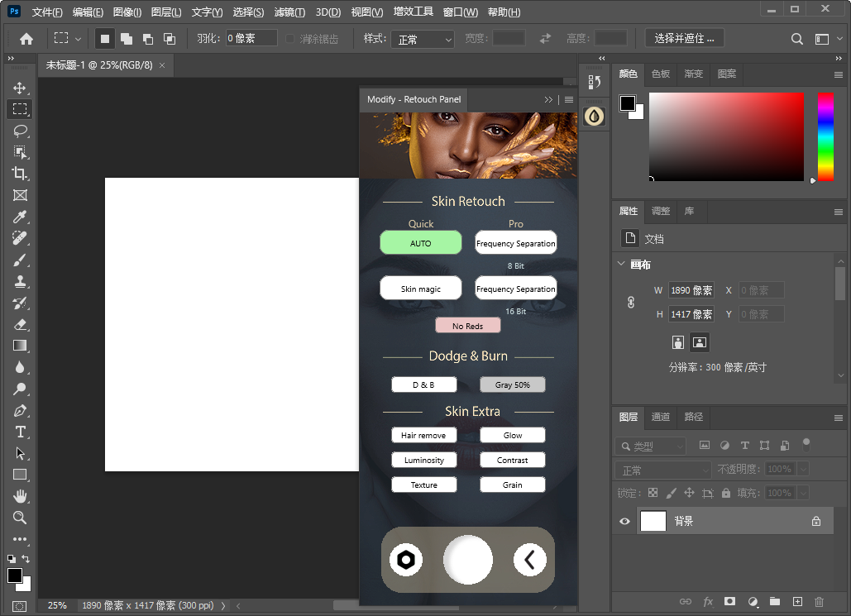The height and width of the screenshot is (616, 851).
Task: Select the Object Selection tool
Action: [x=20, y=152]
